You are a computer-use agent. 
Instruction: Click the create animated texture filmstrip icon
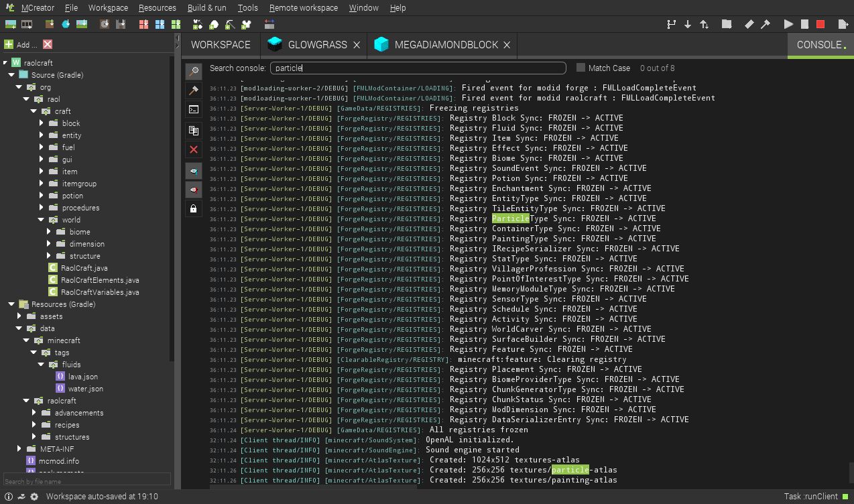(x=27, y=24)
